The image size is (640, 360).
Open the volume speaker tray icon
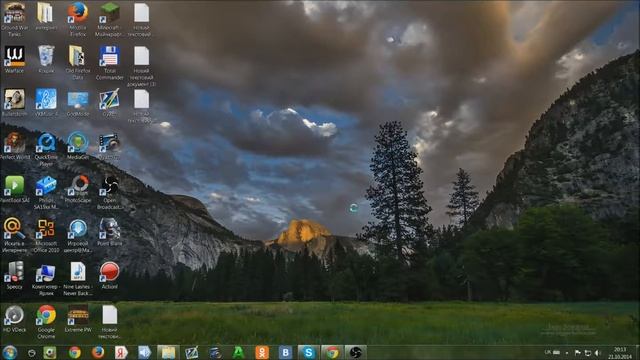coord(597,353)
